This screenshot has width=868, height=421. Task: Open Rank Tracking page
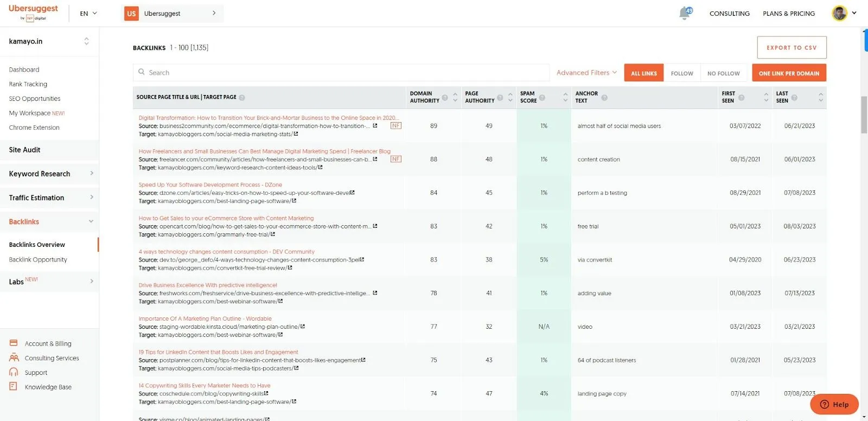[x=28, y=84]
